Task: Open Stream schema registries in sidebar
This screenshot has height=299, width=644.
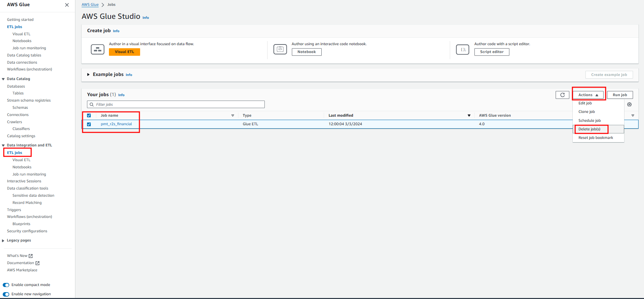Action: [x=29, y=101]
